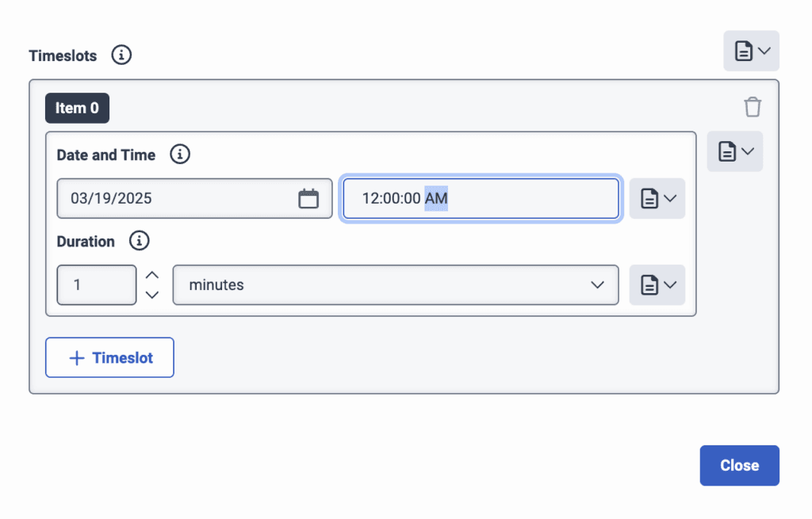
Task: Open the minutes unit dropdown
Action: [x=396, y=284]
